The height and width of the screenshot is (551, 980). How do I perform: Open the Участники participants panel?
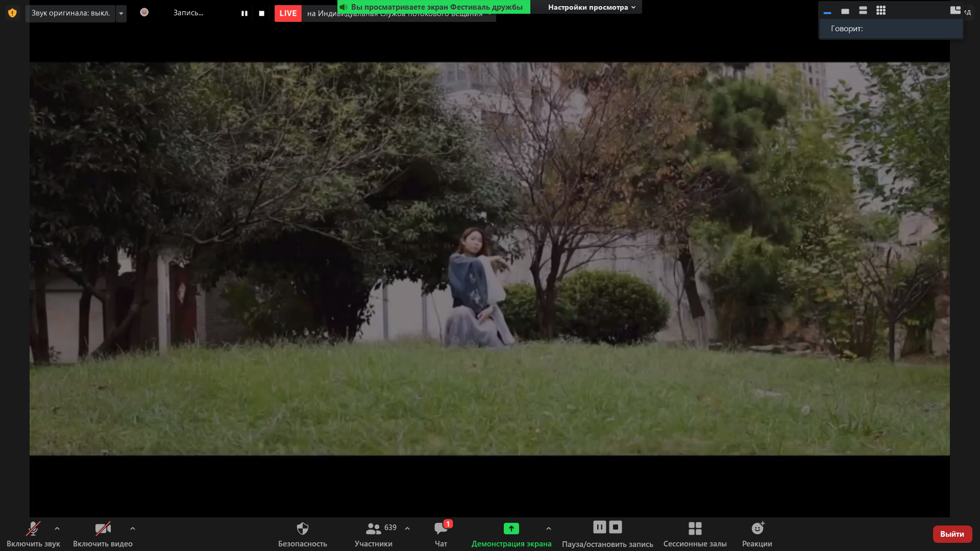click(374, 534)
